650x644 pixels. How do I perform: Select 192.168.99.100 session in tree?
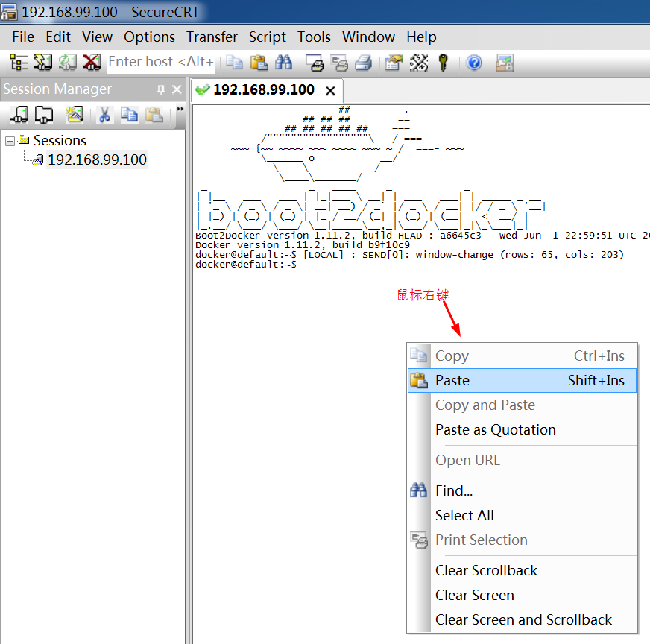pyautogui.click(x=97, y=160)
